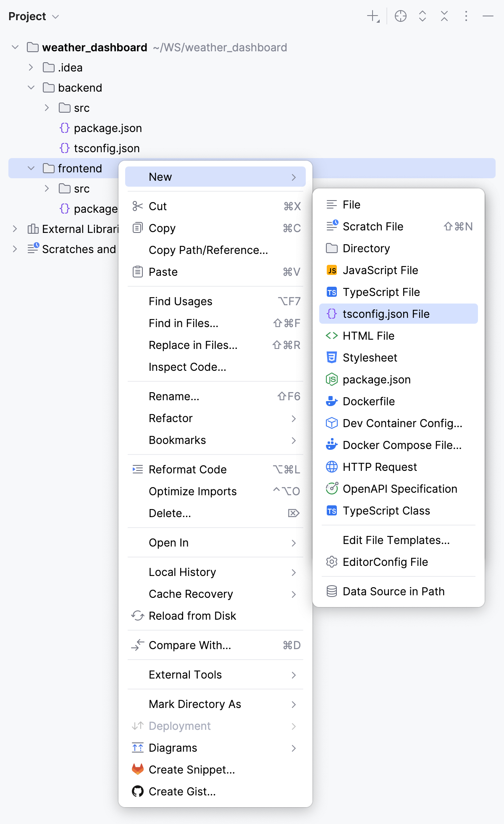The width and height of the screenshot is (504, 824).
Task: Open the Bookmarks submenu
Action: click(x=215, y=440)
